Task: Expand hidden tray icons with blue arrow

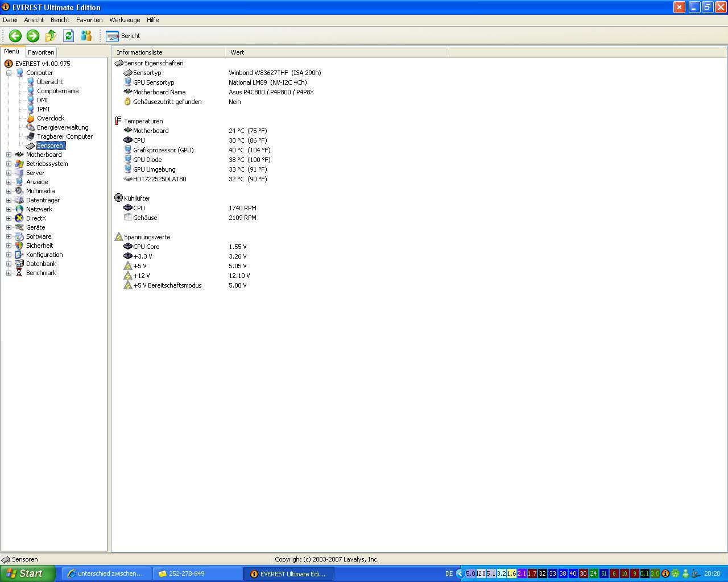Action: click(x=460, y=573)
